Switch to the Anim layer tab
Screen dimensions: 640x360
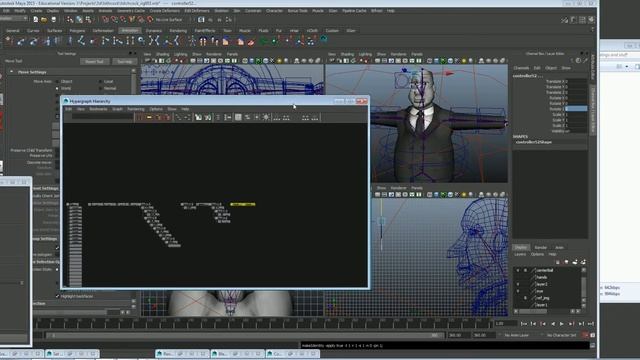point(559,247)
